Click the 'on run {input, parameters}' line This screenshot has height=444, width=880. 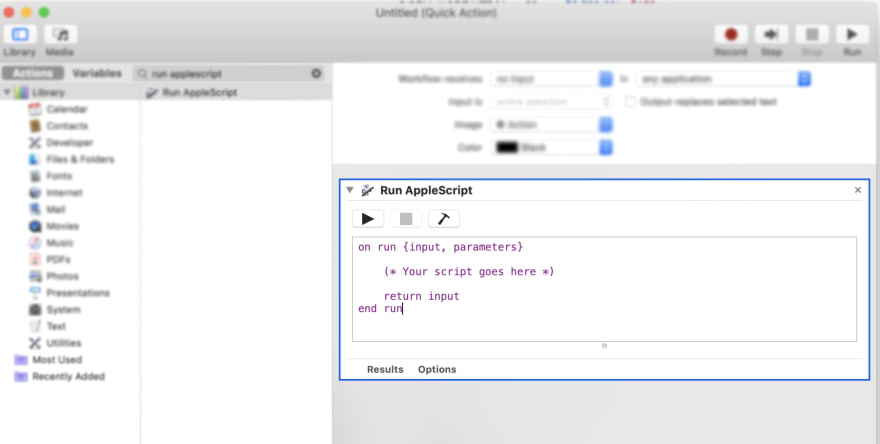pyautogui.click(x=441, y=247)
